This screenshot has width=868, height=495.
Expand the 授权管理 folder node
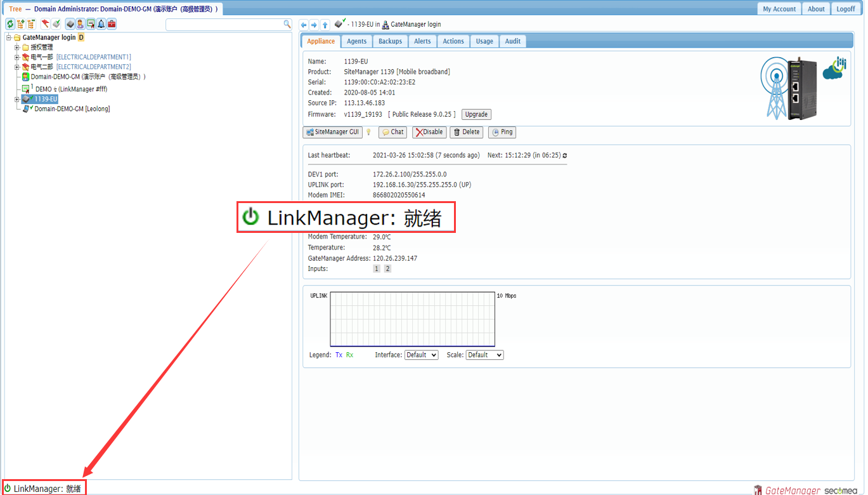point(17,48)
